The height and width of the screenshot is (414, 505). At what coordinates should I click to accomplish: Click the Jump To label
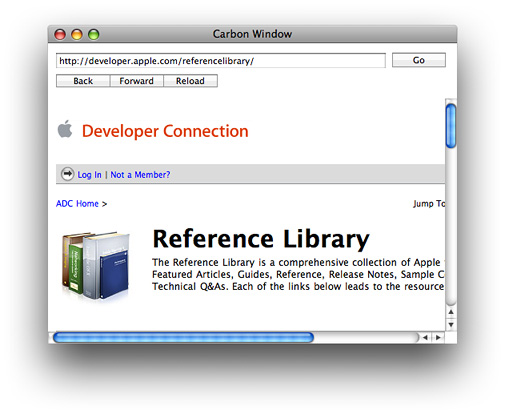pos(429,204)
